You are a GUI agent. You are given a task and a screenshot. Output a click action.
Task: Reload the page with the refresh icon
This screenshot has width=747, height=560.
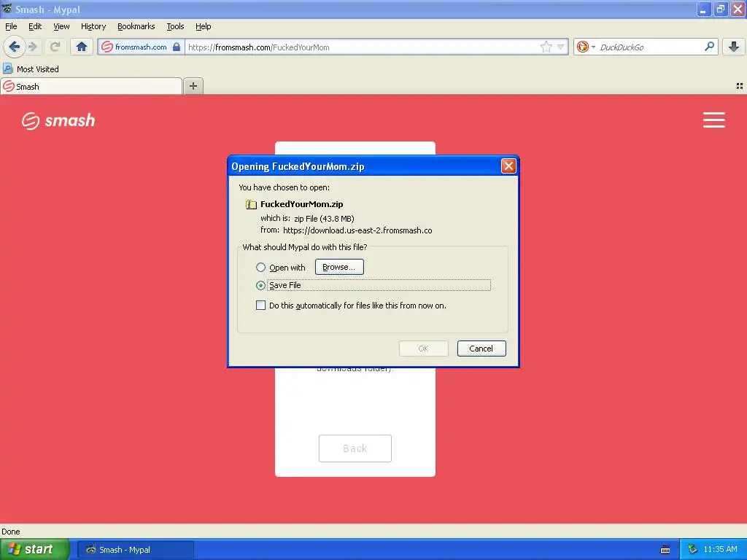[55, 47]
